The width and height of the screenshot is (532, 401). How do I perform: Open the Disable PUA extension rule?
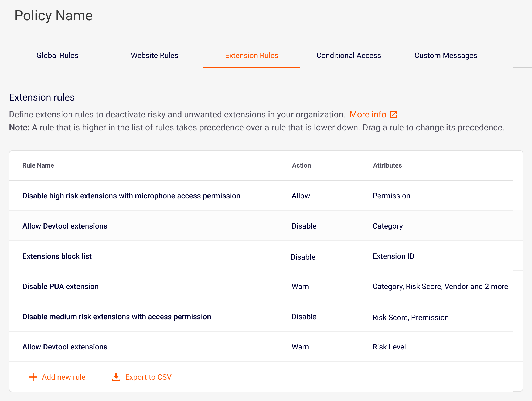pyautogui.click(x=60, y=286)
